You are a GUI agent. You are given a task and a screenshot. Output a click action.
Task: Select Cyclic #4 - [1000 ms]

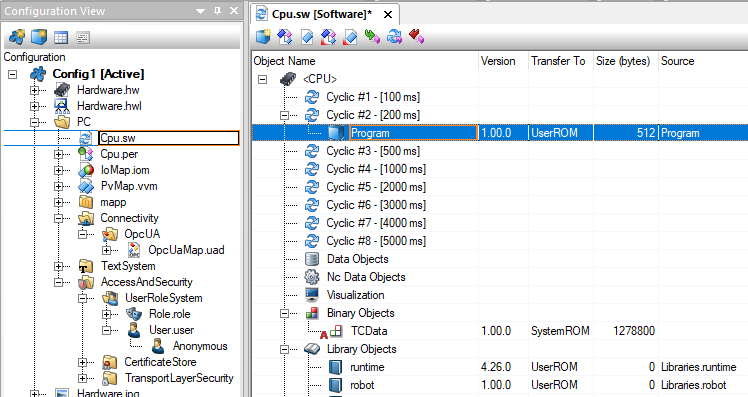click(376, 169)
